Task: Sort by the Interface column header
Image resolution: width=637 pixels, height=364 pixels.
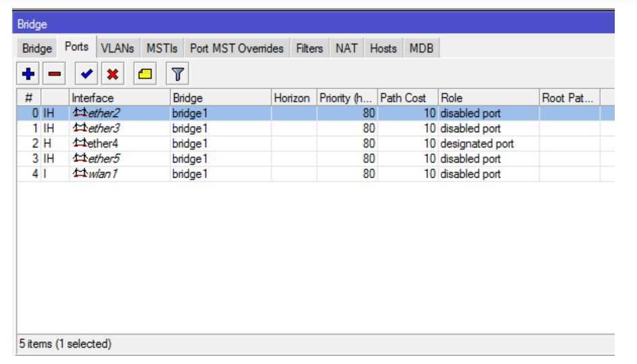Action: pos(118,98)
